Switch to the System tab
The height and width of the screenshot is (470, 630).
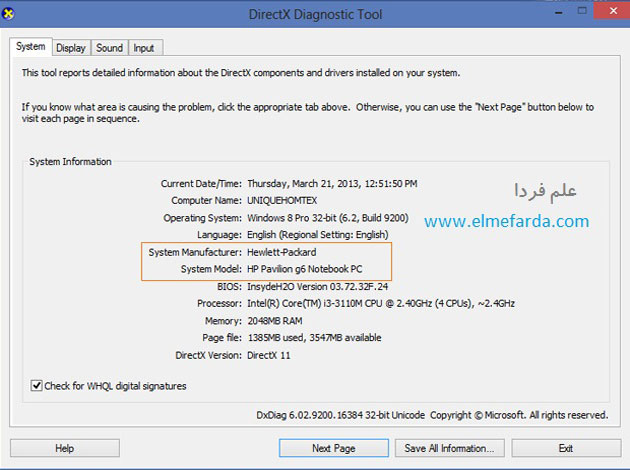click(30, 47)
